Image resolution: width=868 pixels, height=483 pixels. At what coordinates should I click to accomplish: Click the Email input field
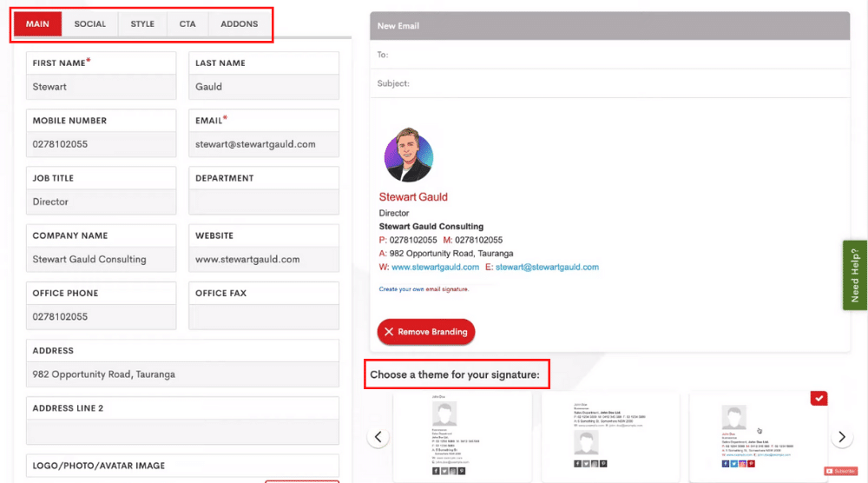click(x=264, y=144)
